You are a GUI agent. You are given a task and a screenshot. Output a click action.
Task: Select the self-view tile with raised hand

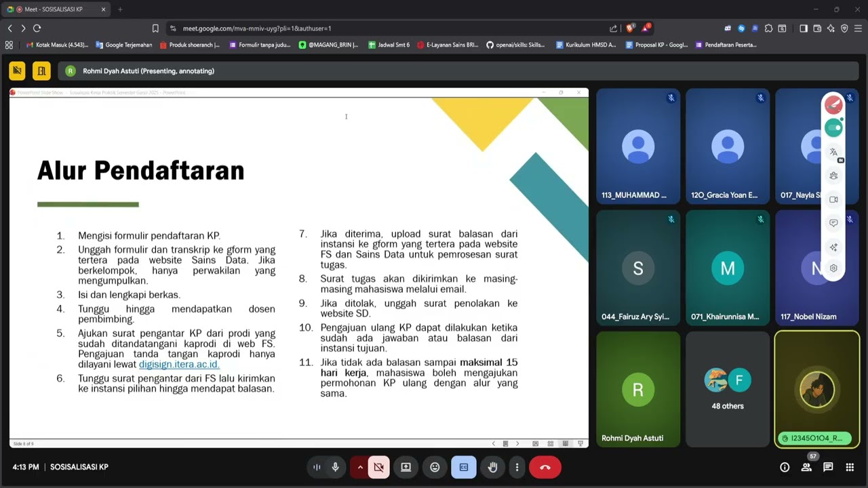click(817, 389)
